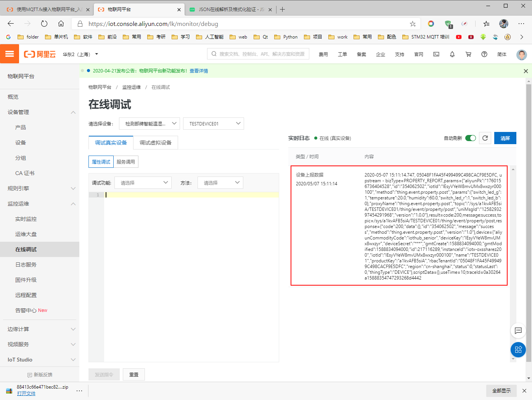
Task: Open 日志服务 in the sidebar
Action: tap(26, 265)
